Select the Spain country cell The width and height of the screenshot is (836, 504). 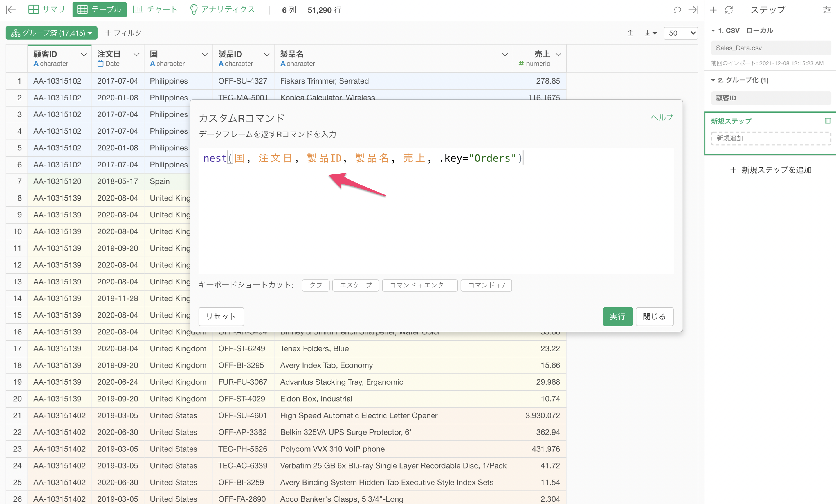[168, 181]
